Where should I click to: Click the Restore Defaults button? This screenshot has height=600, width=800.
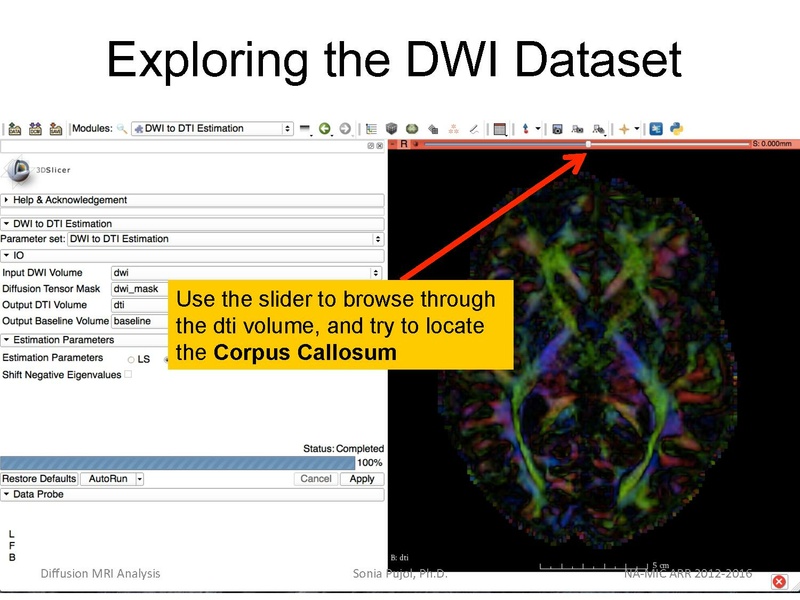pyautogui.click(x=39, y=479)
